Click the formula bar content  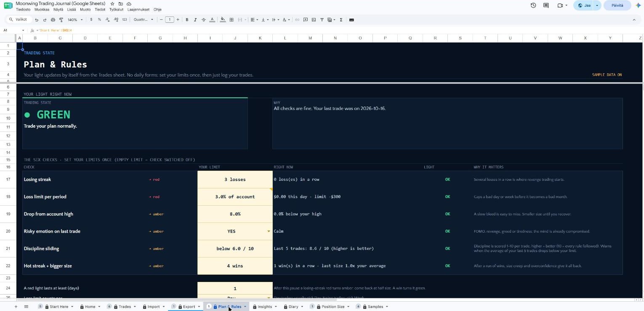pos(55,30)
